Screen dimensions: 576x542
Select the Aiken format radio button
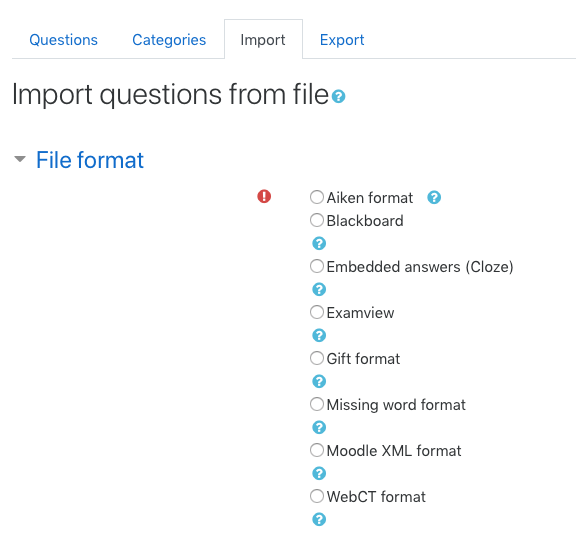pos(317,197)
